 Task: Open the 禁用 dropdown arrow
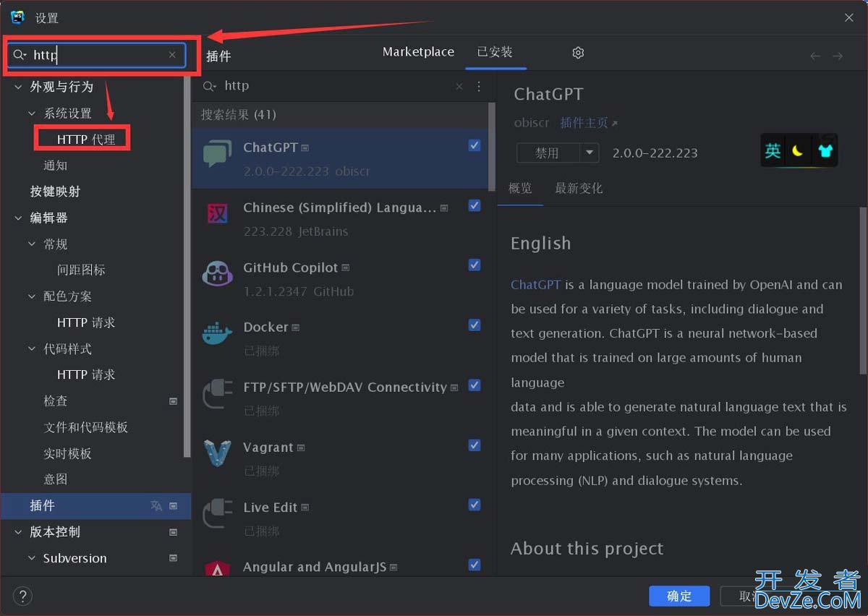(x=590, y=153)
